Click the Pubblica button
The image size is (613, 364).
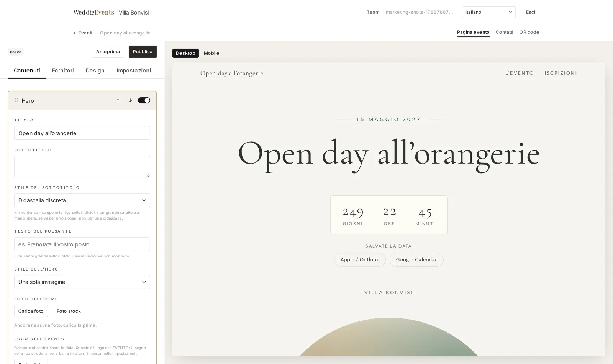tap(143, 52)
